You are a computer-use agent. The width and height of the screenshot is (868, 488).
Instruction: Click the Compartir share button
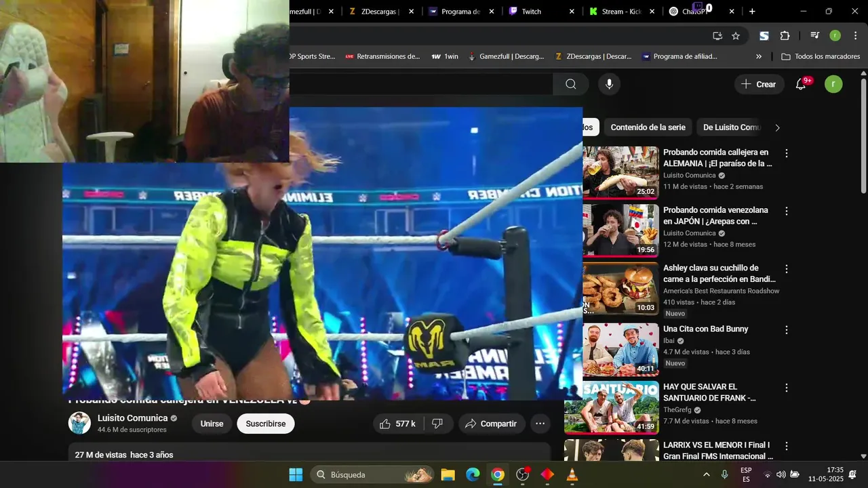coord(492,424)
